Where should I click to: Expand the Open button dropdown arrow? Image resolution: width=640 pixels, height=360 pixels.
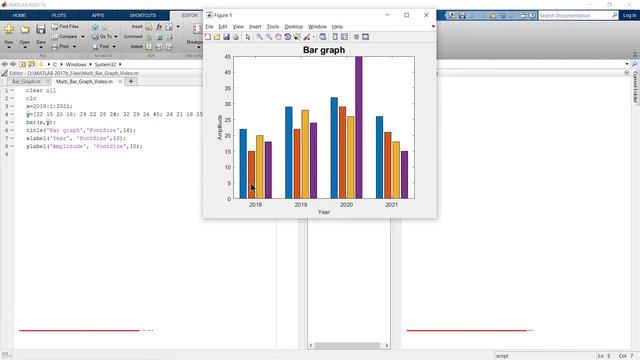coord(24,47)
